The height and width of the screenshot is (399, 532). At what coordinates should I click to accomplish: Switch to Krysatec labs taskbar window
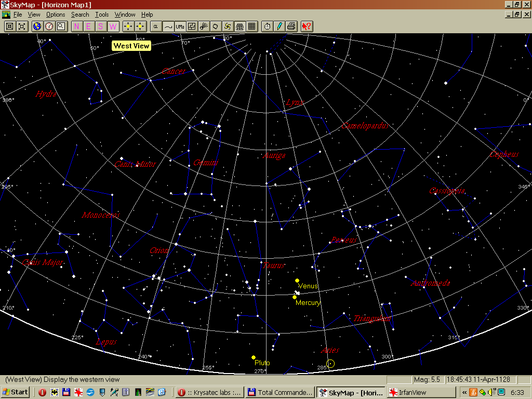pyautogui.click(x=210, y=393)
